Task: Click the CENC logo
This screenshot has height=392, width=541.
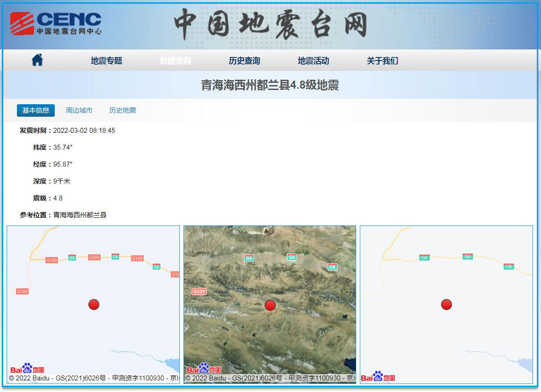Action: [x=56, y=24]
